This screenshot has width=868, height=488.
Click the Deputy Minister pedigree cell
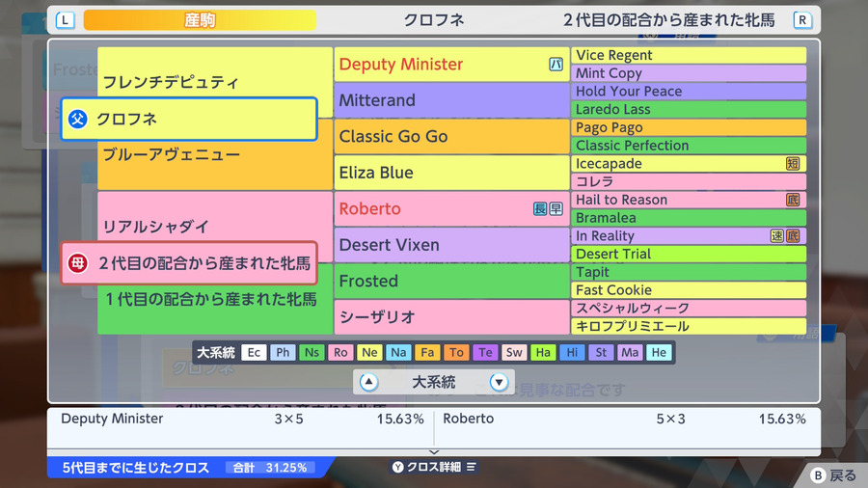(x=451, y=65)
